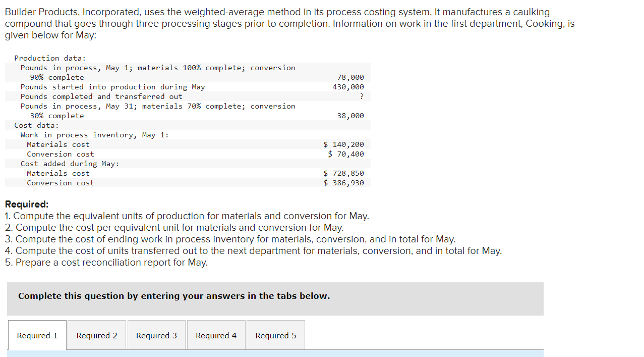The height and width of the screenshot is (357, 644).
Task: Return to the Required 1 tab
Action: [37, 335]
